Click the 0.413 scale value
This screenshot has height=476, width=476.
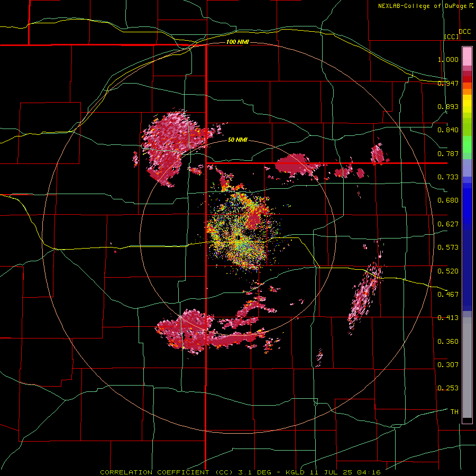(448, 318)
